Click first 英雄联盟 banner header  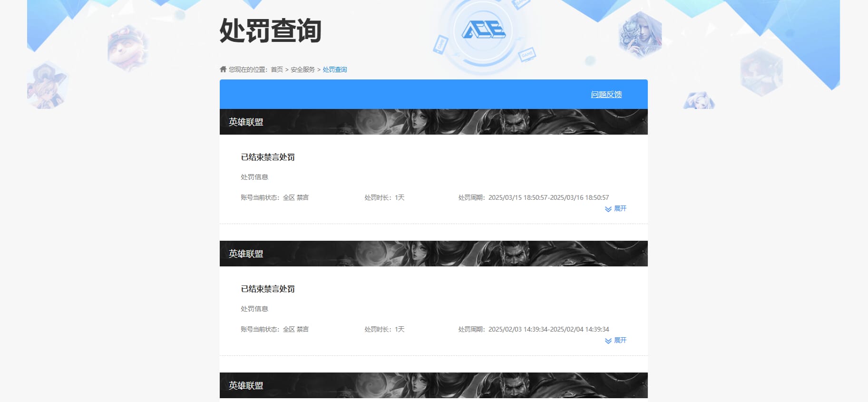pos(434,122)
